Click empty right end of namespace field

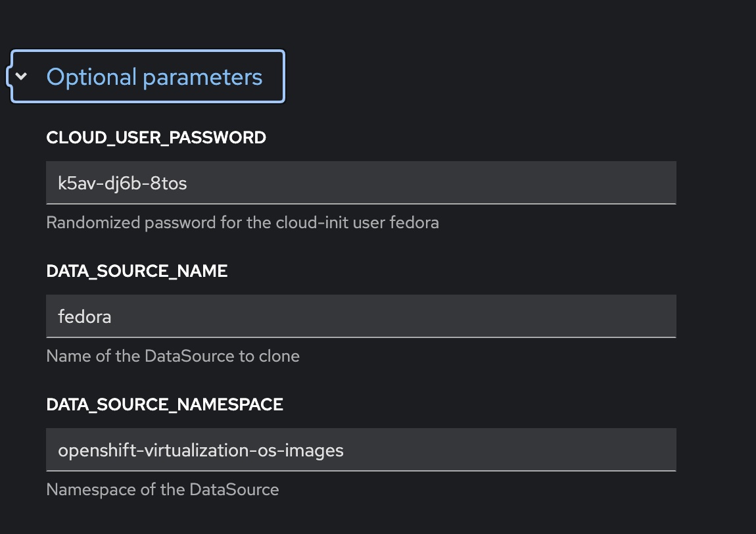tap(592, 450)
